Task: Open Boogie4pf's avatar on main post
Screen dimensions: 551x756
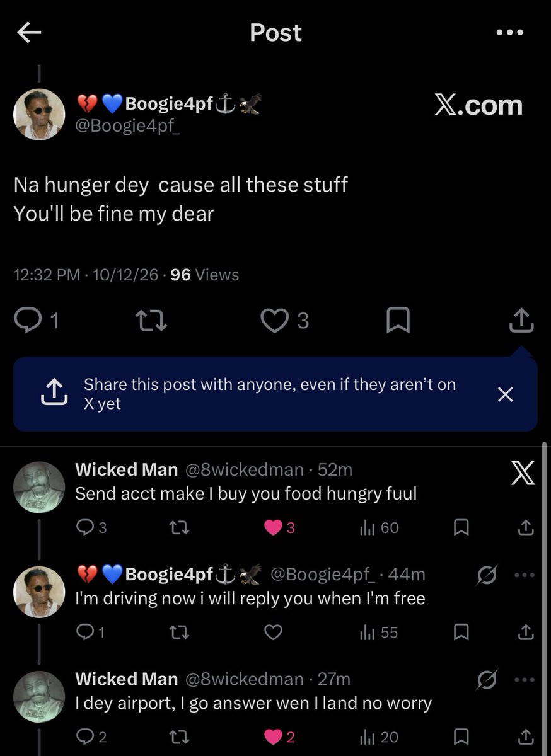Action: (39, 114)
